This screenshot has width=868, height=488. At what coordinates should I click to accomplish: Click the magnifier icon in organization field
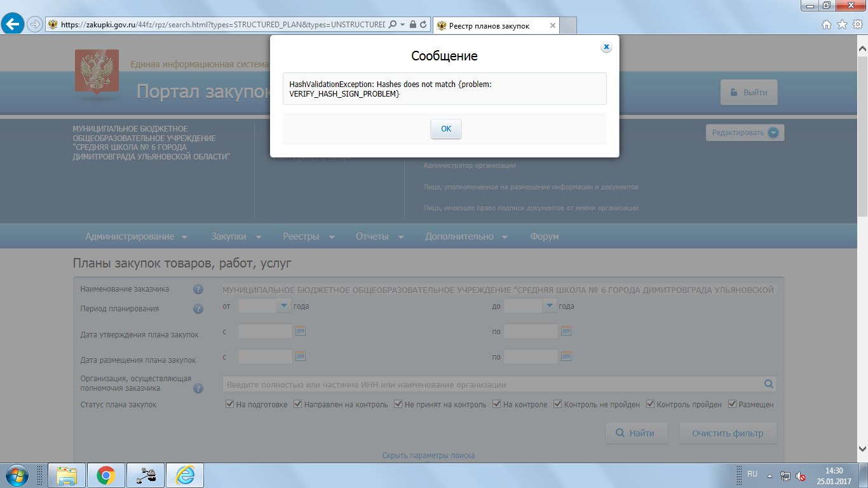click(x=769, y=384)
